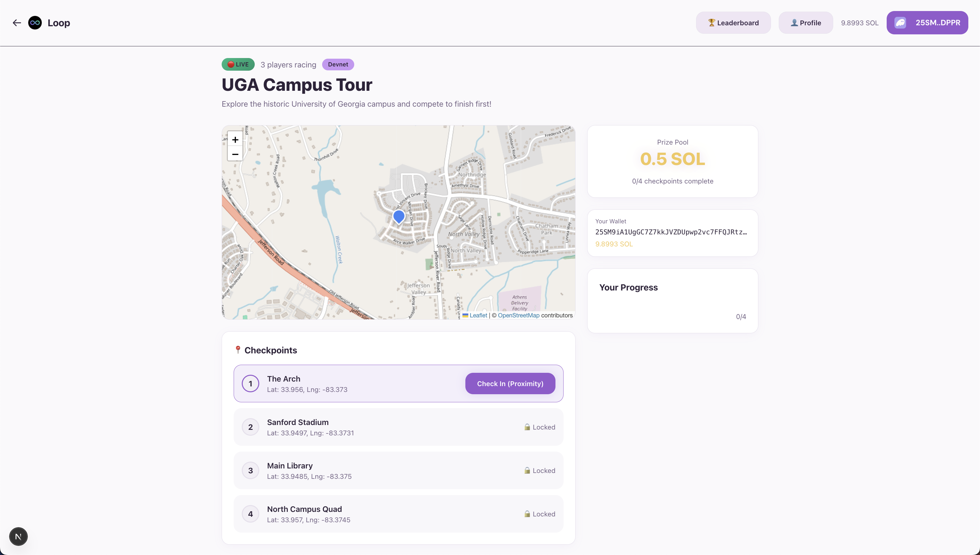Viewport: 980px width, 555px height.
Task: Click the Loop infinity logo
Action: (35, 23)
